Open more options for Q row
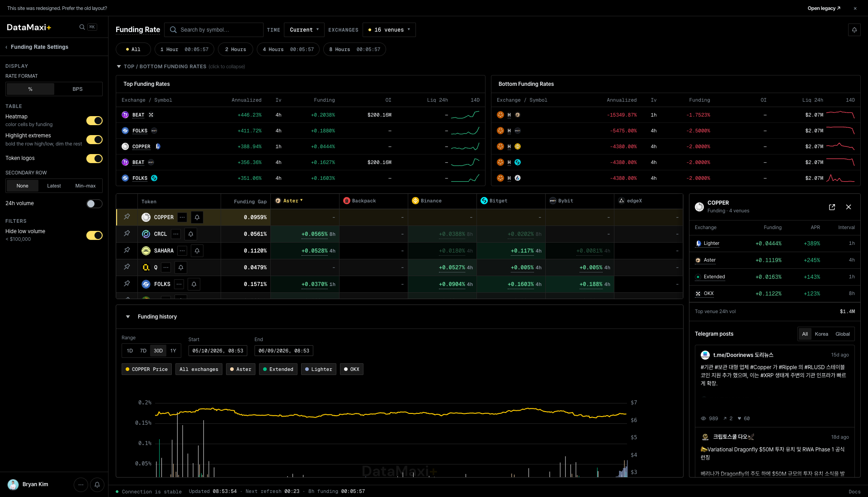The width and height of the screenshot is (868, 497). (x=166, y=267)
